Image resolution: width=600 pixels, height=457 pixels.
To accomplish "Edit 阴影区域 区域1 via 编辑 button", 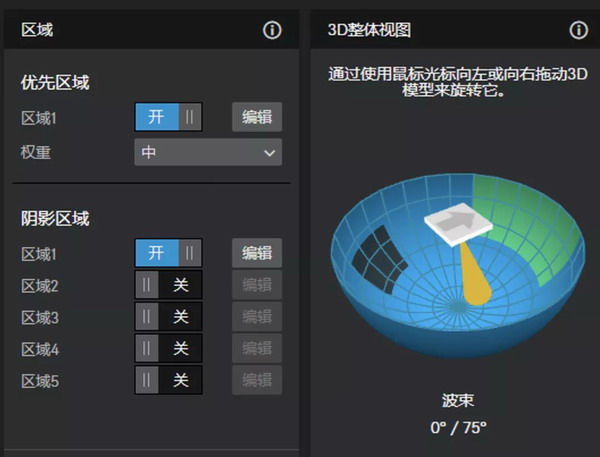I will click(257, 253).
